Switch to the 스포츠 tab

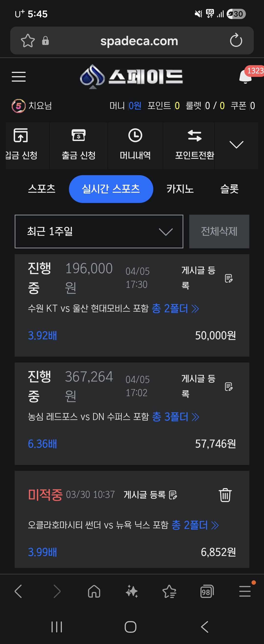click(42, 189)
